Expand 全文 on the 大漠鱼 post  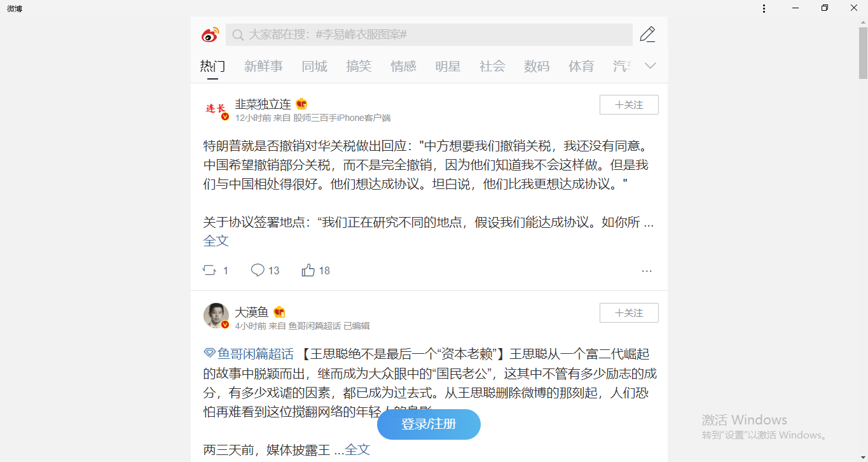pos(357,450)
